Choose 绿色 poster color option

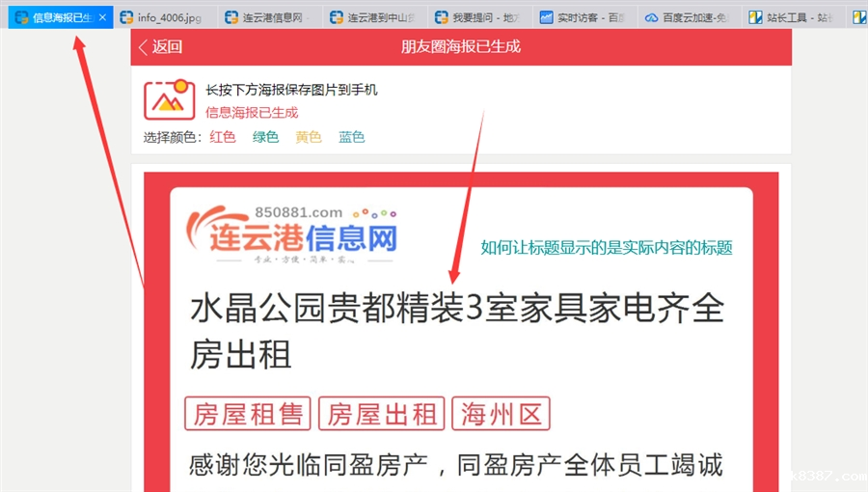pos(266,137)
